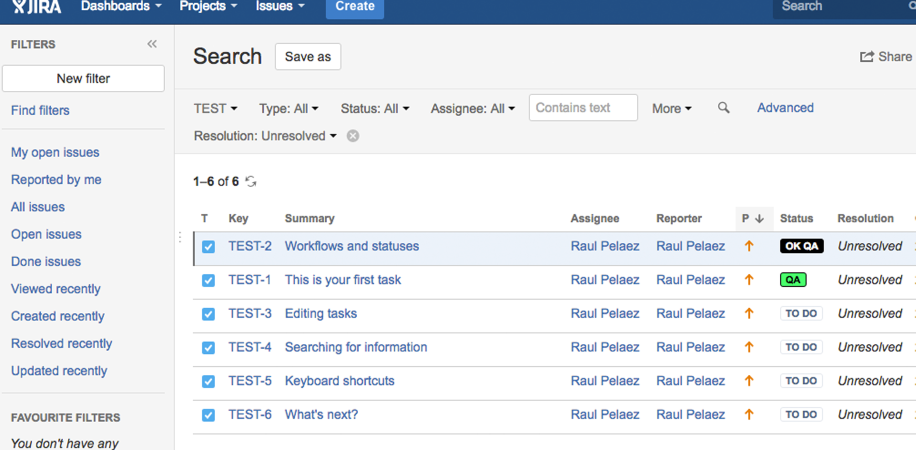
Task: Open the Projects menu
Action: [208, 7]
